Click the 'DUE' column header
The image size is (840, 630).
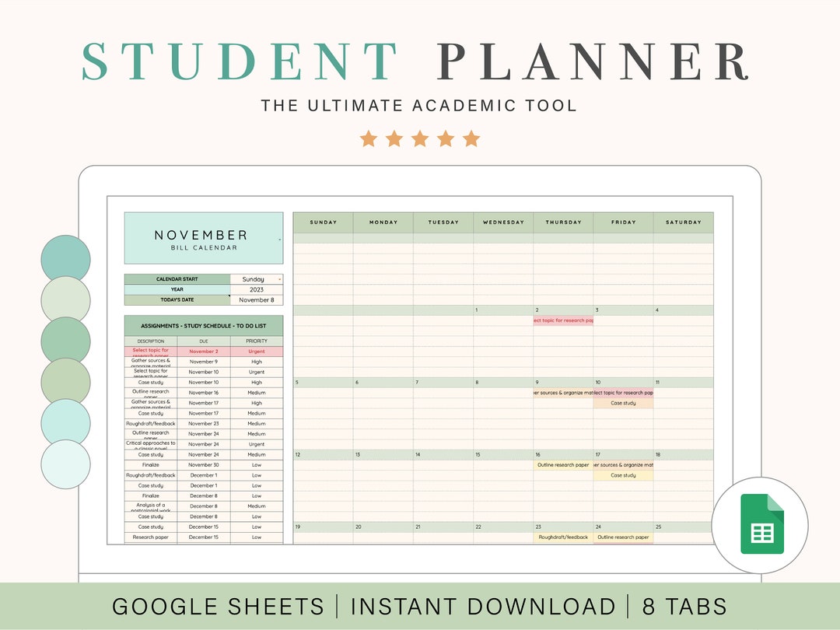pos(204,341)
